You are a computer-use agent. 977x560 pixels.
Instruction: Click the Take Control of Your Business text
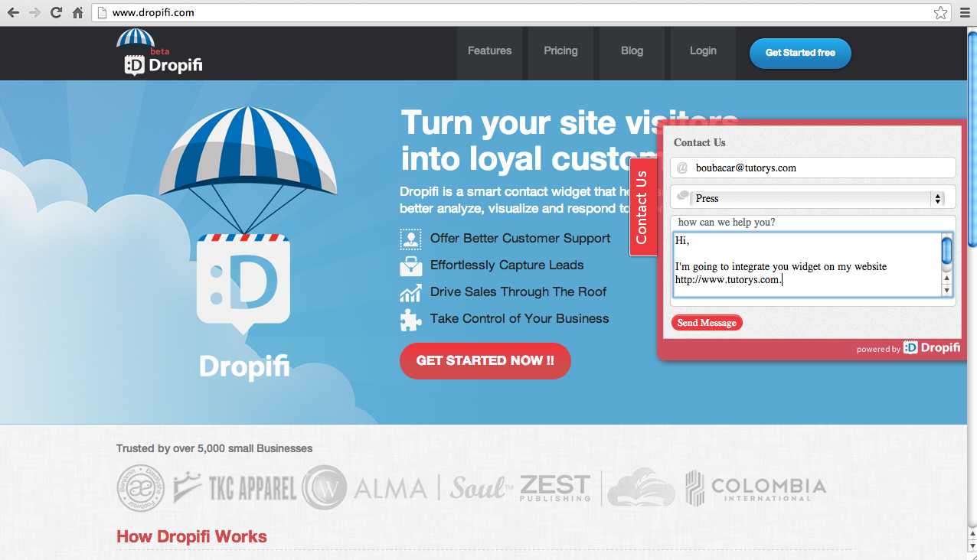click(520, 319)
